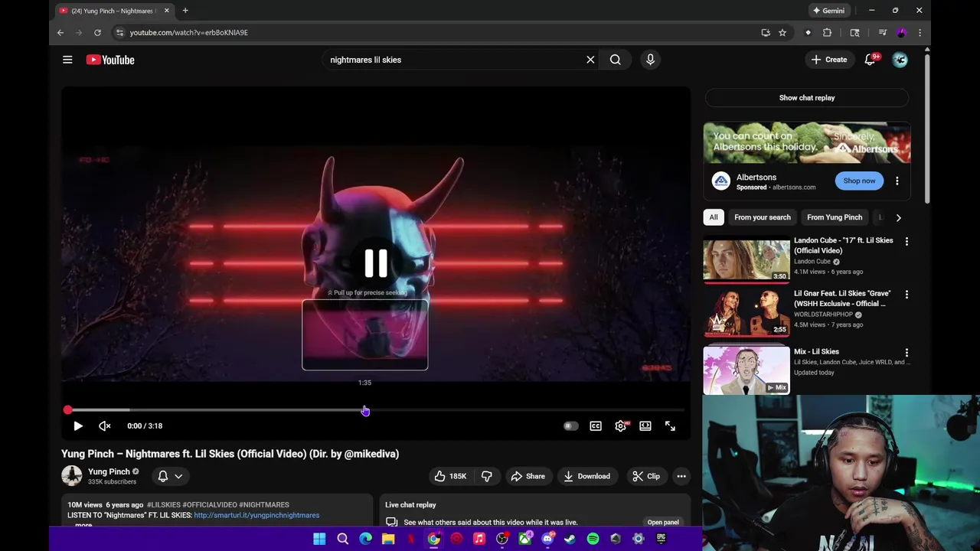Dislike the video
Viewport: 980px width, 551px height.
(x=486, y=476)
